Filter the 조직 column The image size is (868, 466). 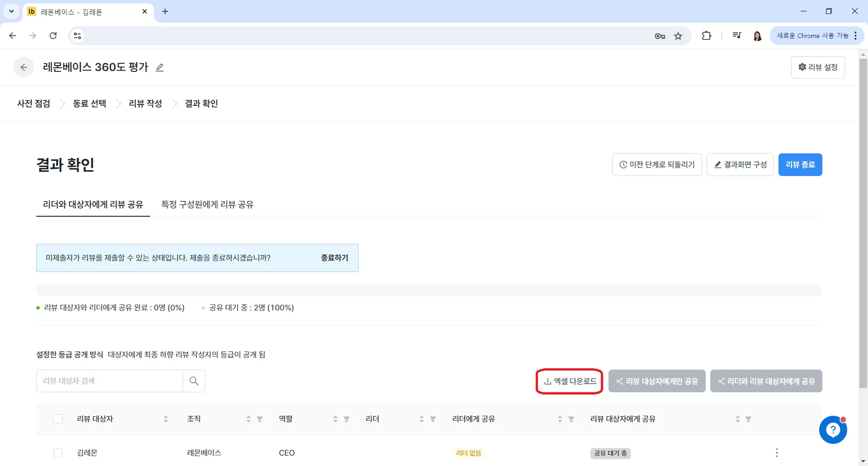[x=260, y=419]
